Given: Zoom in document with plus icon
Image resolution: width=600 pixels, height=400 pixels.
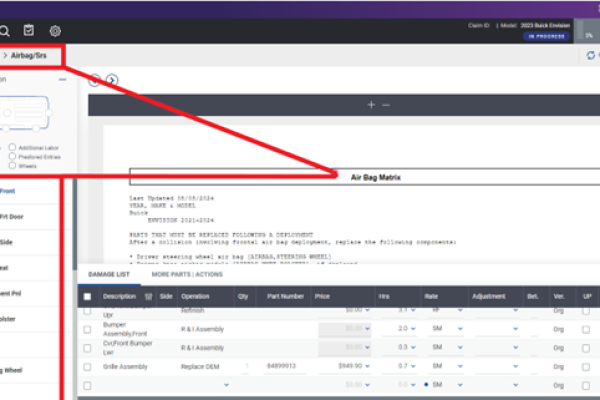Looking at the screenshot, I should pos(371,104).
